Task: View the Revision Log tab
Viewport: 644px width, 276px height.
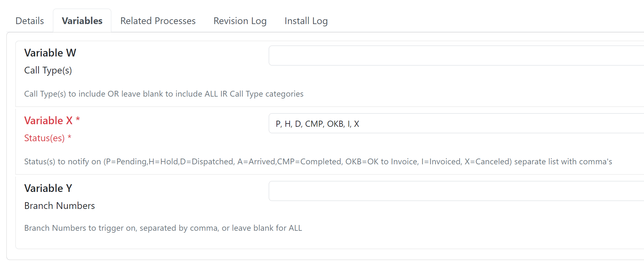Action: 240,21
